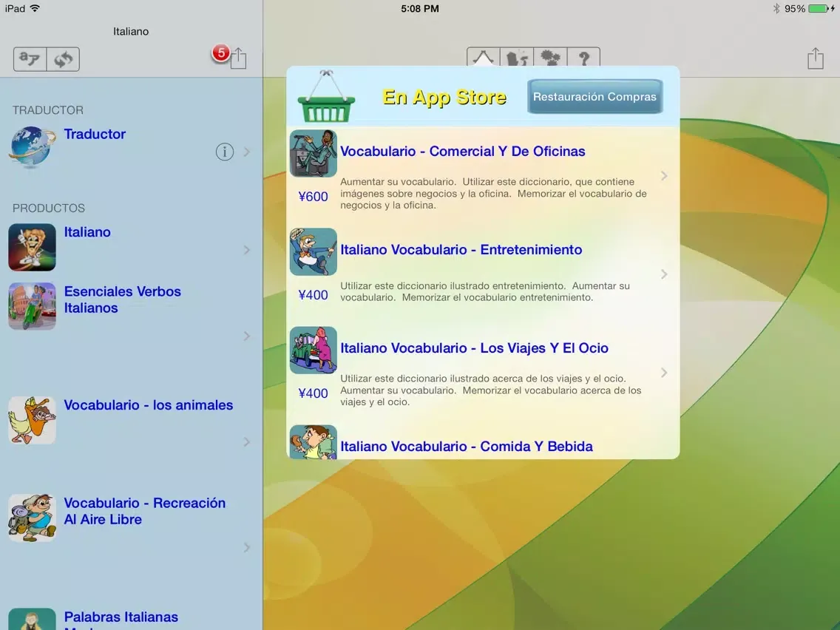Select the toolbar icon left of the flower
Viewport: 840px width, 630px height.
coord(516,58)
